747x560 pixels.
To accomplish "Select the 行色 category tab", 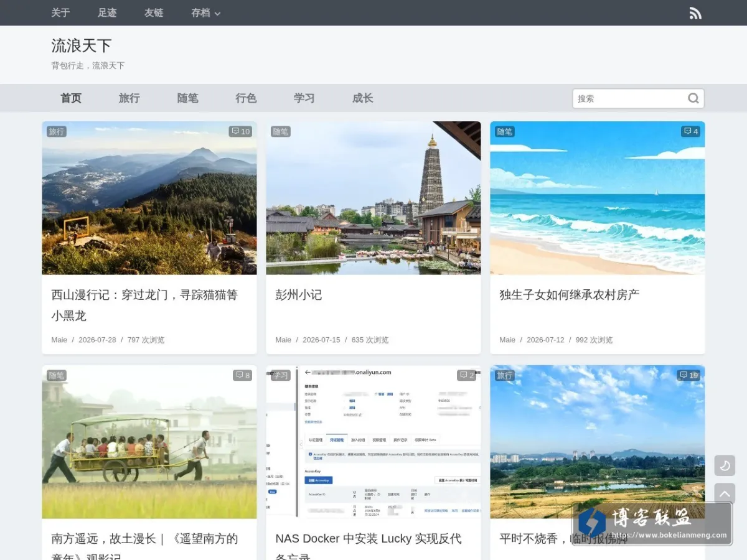I will (246, 98).
